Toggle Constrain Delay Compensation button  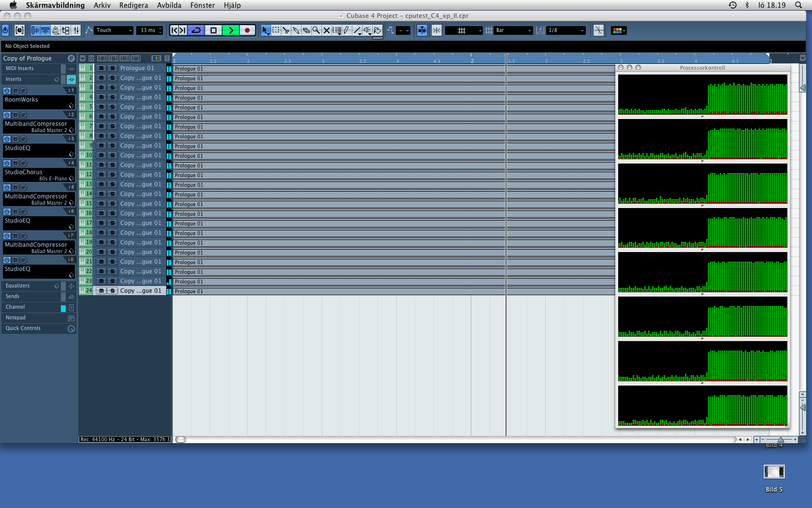tap(19, 30)
